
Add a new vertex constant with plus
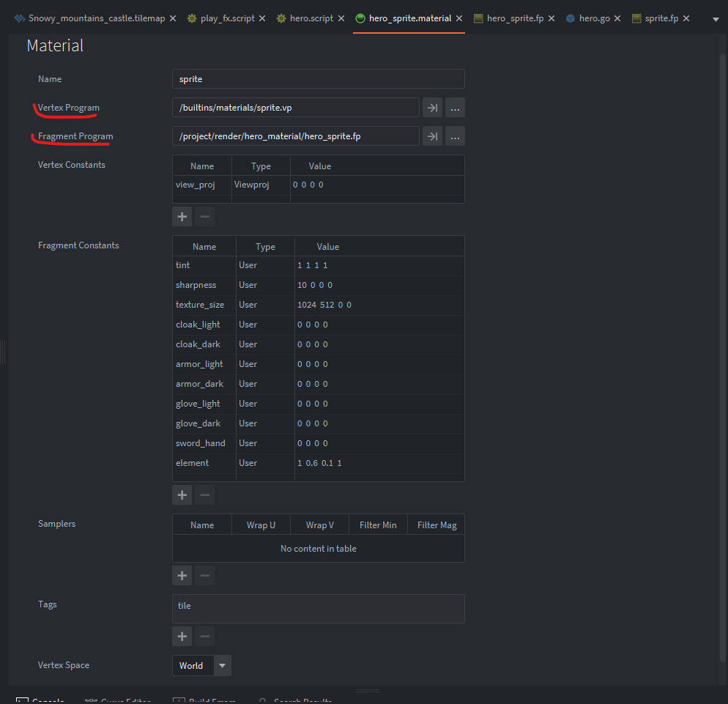pos(182,216)
